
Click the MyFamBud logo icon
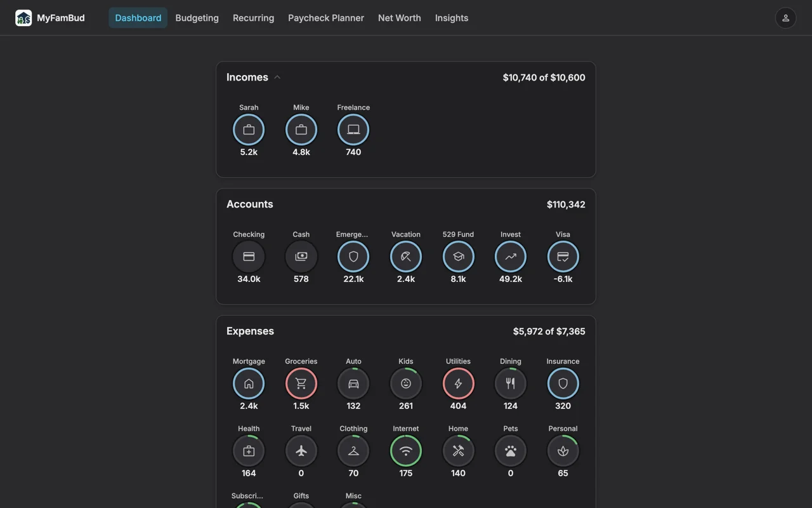pos(23,18)
